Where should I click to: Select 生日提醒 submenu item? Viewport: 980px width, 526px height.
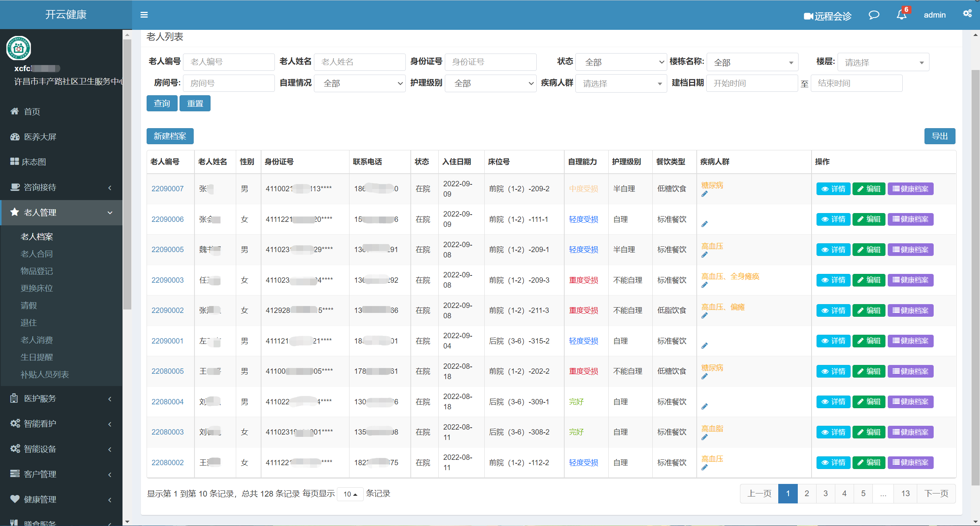click(x=37, y=357)
